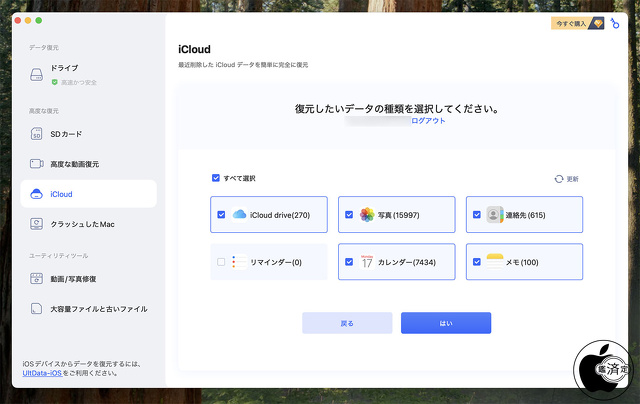Uncheck the 連絡先 (615) checkbox
The width and height of the screenshot is (640, 404).
coord(477,215)
